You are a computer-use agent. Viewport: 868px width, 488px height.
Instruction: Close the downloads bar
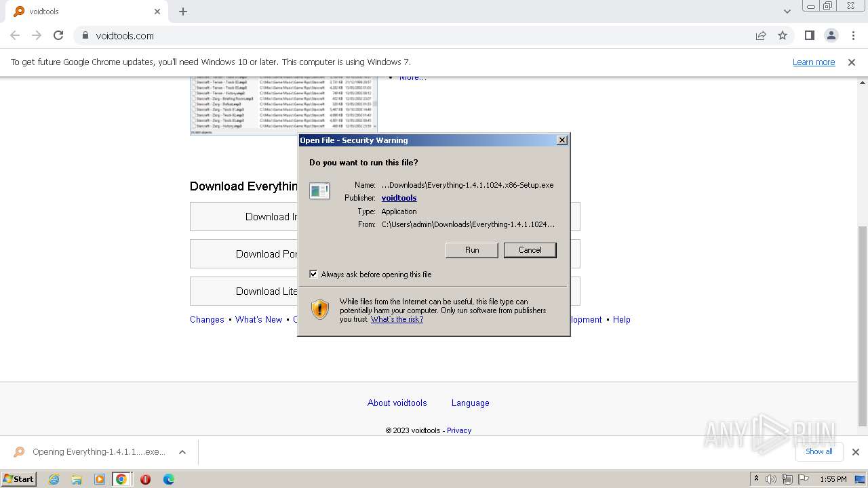tap(855, 452)
